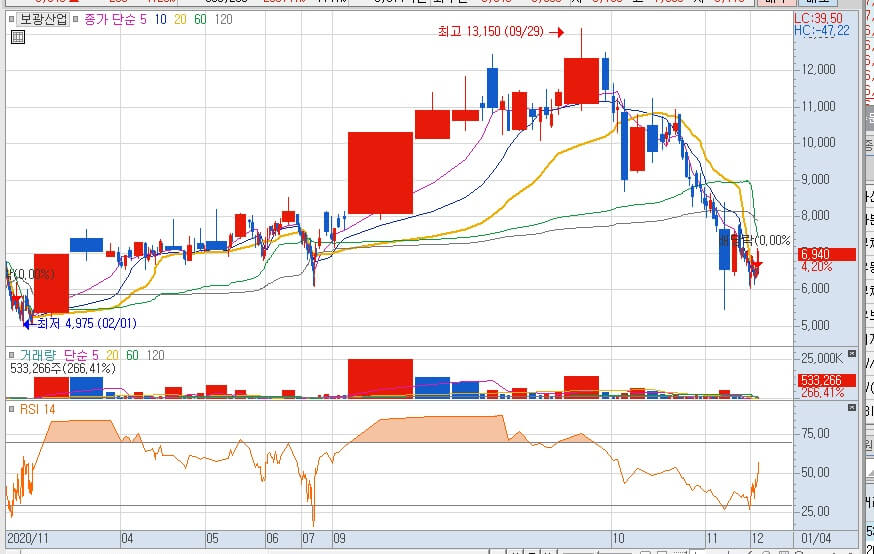Click the red volume tag 533,266

coord(827,380)
